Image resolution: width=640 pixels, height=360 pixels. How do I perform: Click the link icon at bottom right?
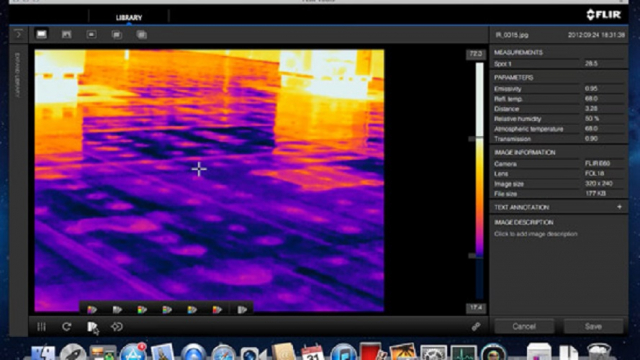pyautogui.click(x=476, y=327)
